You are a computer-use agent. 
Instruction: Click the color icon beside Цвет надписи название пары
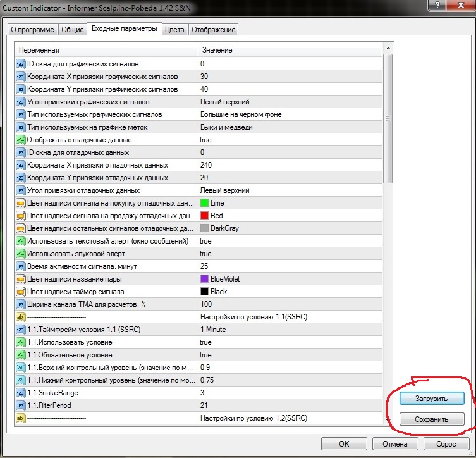20,280
